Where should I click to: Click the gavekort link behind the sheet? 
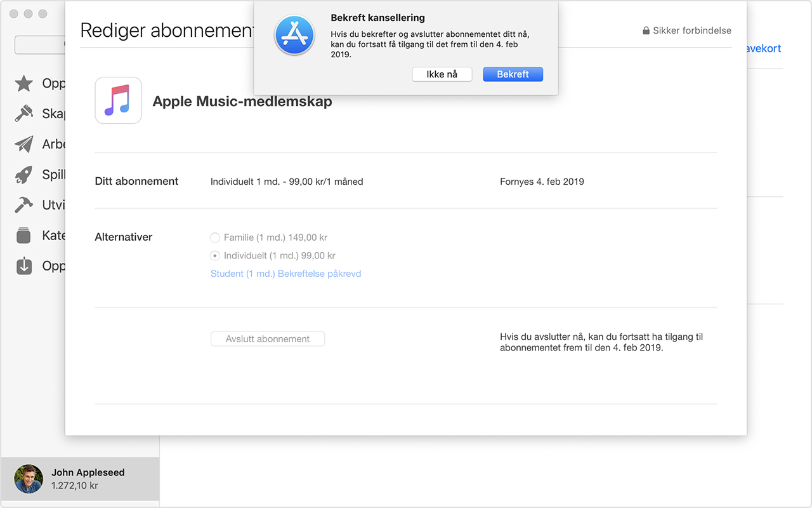(764, 48)
